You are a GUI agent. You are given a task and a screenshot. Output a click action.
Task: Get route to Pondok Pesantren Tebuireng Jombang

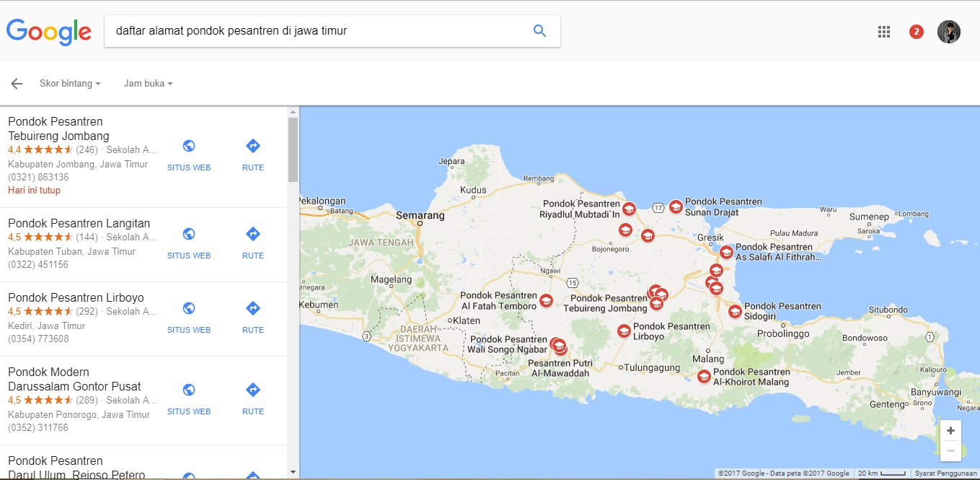(x=253, y=155)
